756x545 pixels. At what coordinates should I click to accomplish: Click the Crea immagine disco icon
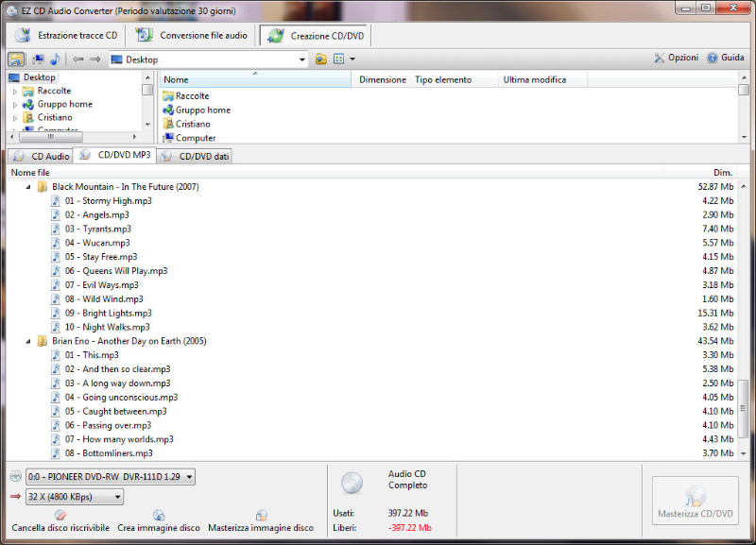coord(159,515)
